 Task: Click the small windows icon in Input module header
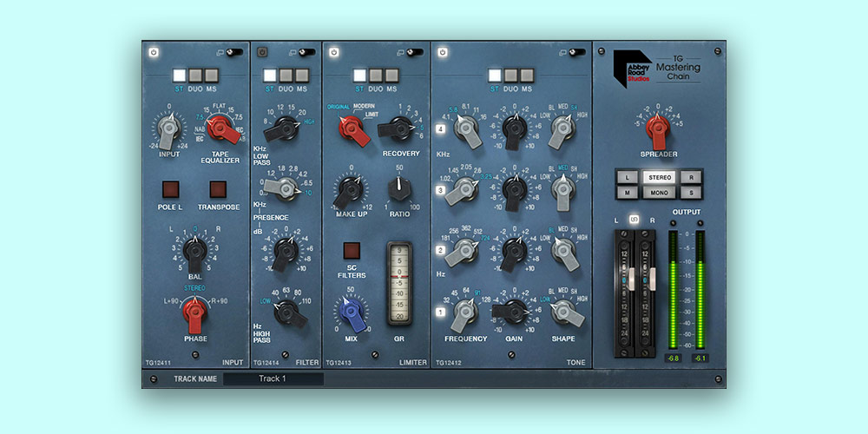[x=220, y=53]
